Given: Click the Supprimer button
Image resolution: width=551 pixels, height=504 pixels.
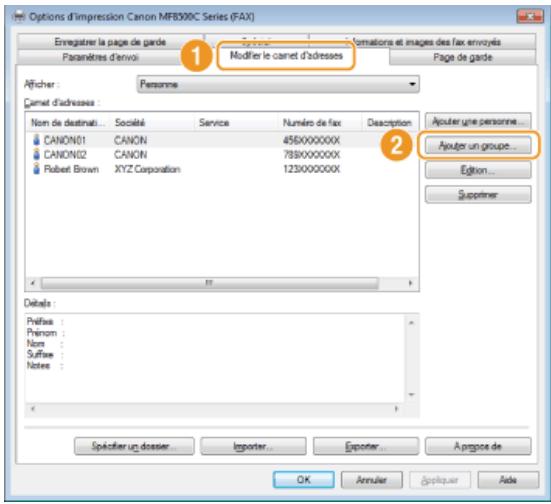Looking at the screenshot, I should tap(478, 195).
